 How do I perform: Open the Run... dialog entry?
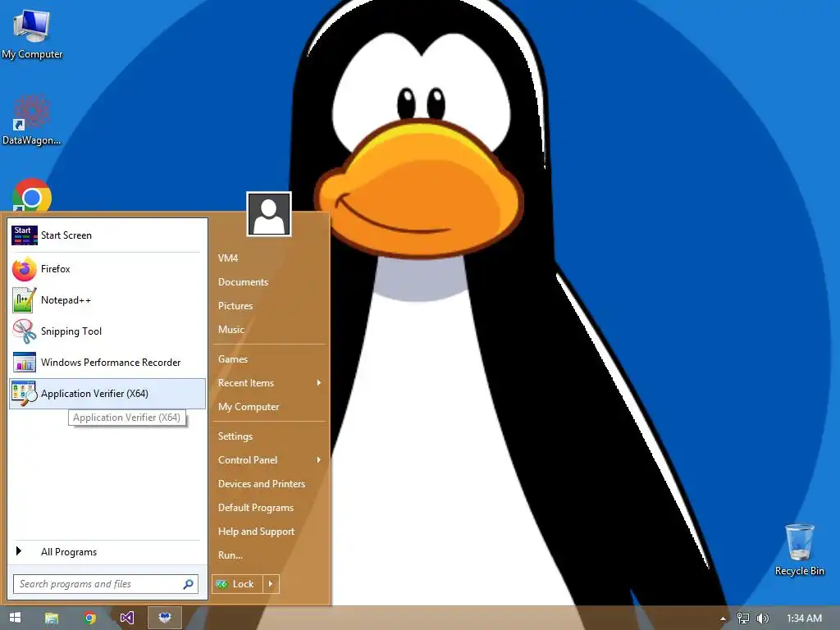pos(231,555)
